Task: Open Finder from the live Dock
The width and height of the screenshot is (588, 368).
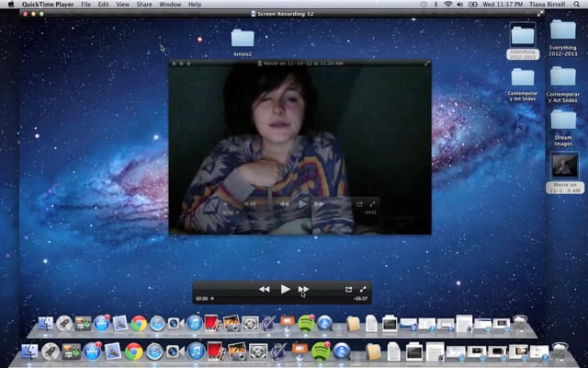Action: 29,351
